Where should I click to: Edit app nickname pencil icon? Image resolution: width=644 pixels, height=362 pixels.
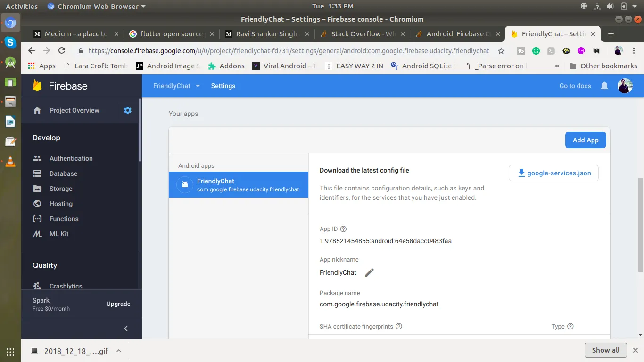(x=370, y=272)
